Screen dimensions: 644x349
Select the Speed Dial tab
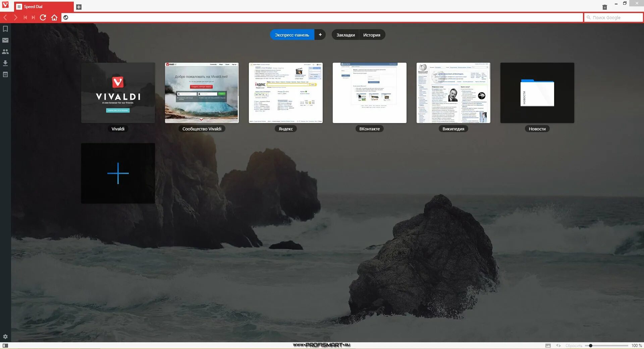[x=44, y=7]
